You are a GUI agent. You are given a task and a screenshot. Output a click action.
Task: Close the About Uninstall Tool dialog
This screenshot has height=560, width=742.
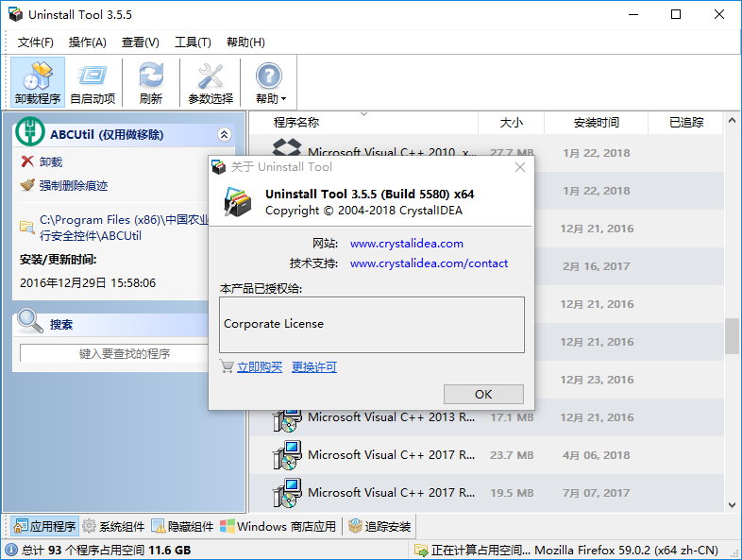tap(520, 166)
